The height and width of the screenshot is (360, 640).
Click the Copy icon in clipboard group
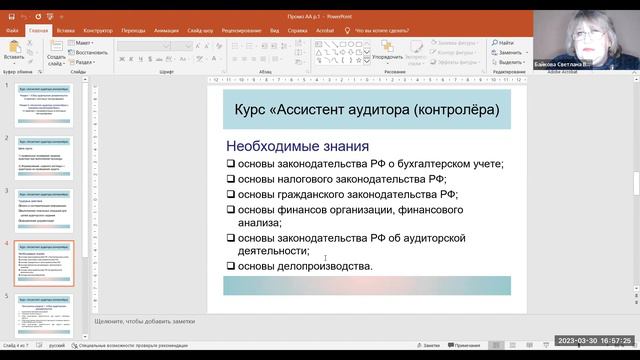(30, 52)
